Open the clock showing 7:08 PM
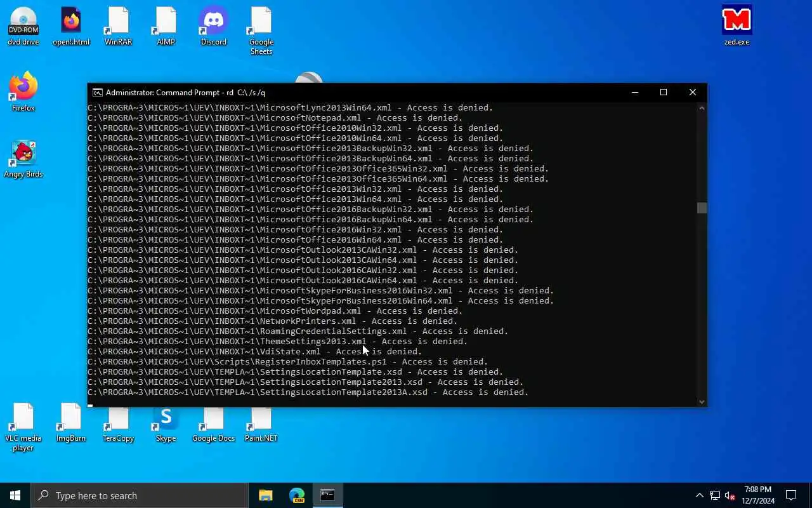This screenshot has height=508, width=812. 758,495
